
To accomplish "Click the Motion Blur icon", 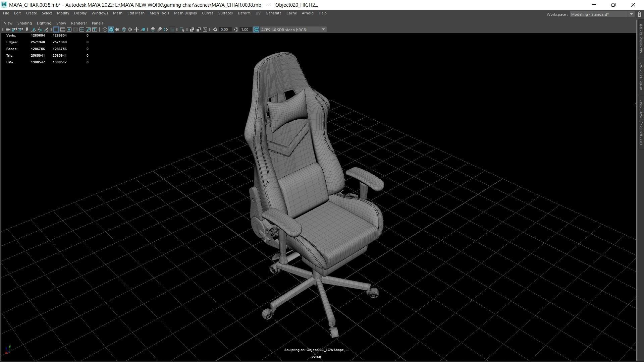I will 159,29.
